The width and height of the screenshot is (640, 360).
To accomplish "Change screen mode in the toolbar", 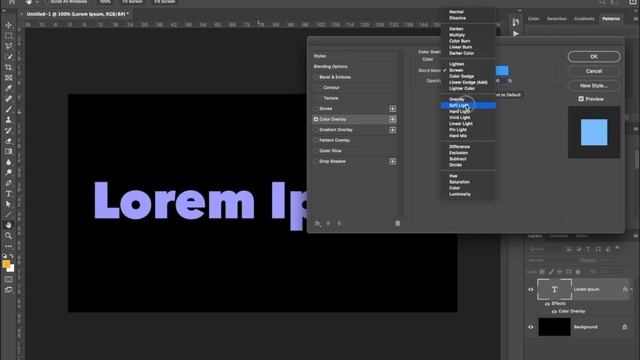I will (x=8, y=290).
